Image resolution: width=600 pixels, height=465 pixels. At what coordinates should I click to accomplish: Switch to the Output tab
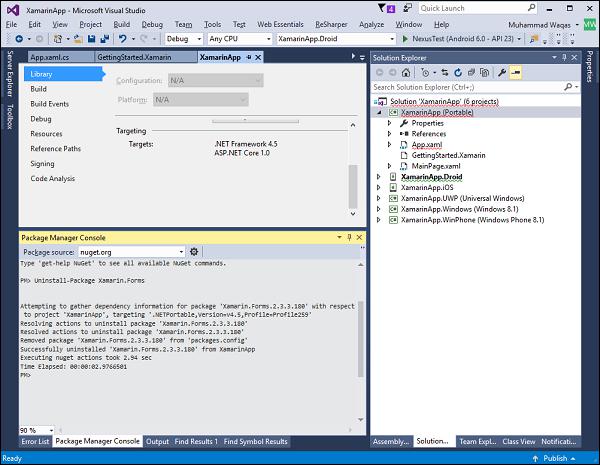coord(157,441)
